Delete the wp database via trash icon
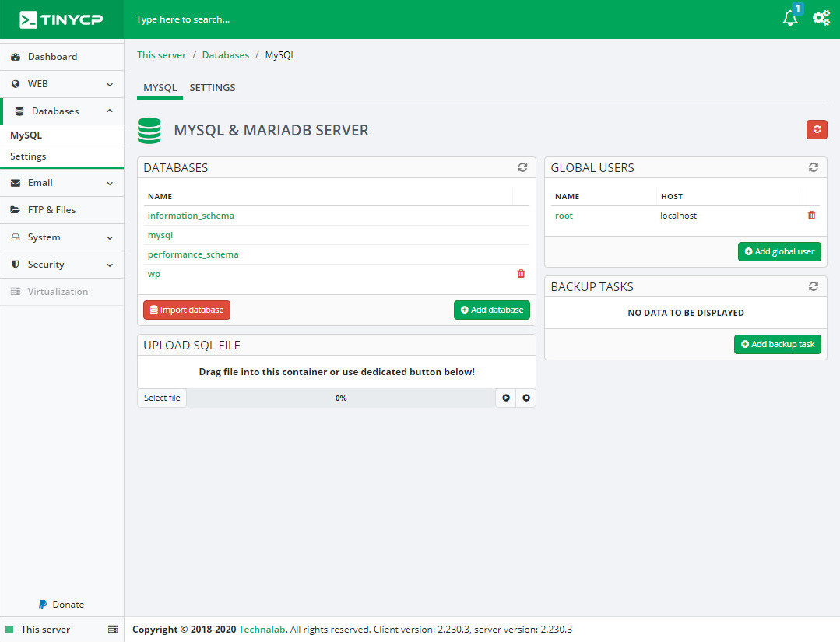 (x=521, y=274)
